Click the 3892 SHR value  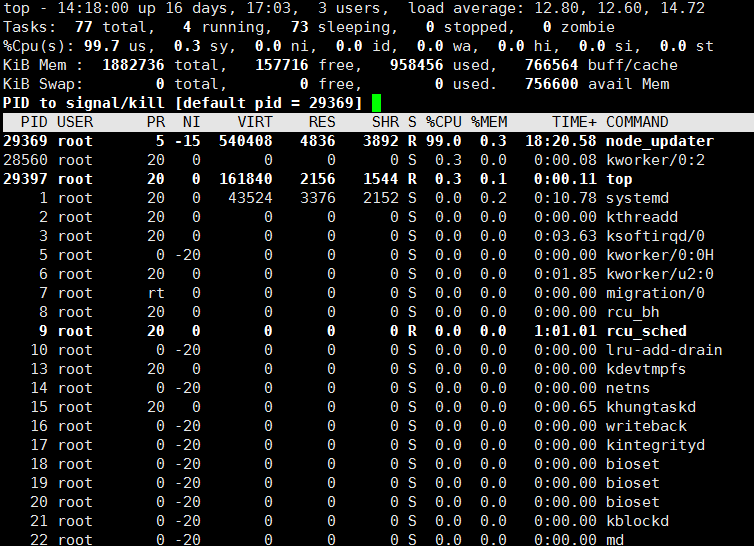click(x=380, y=141)
